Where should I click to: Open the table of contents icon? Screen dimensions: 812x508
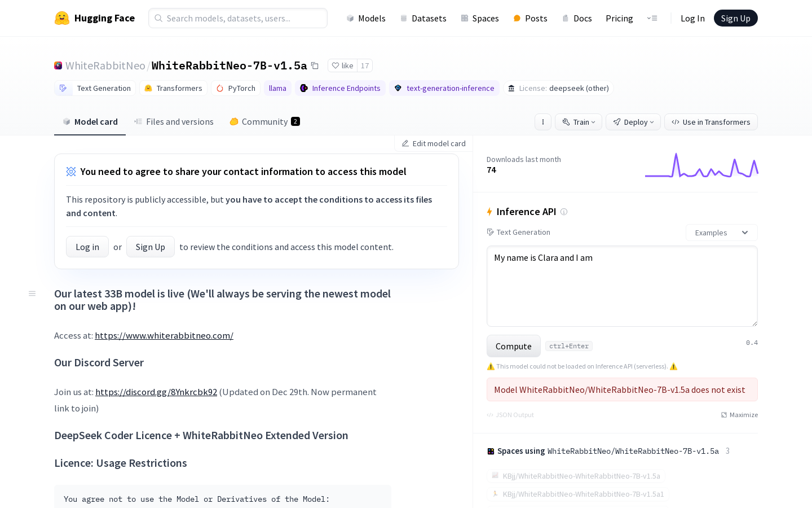[x=32, y=294]
